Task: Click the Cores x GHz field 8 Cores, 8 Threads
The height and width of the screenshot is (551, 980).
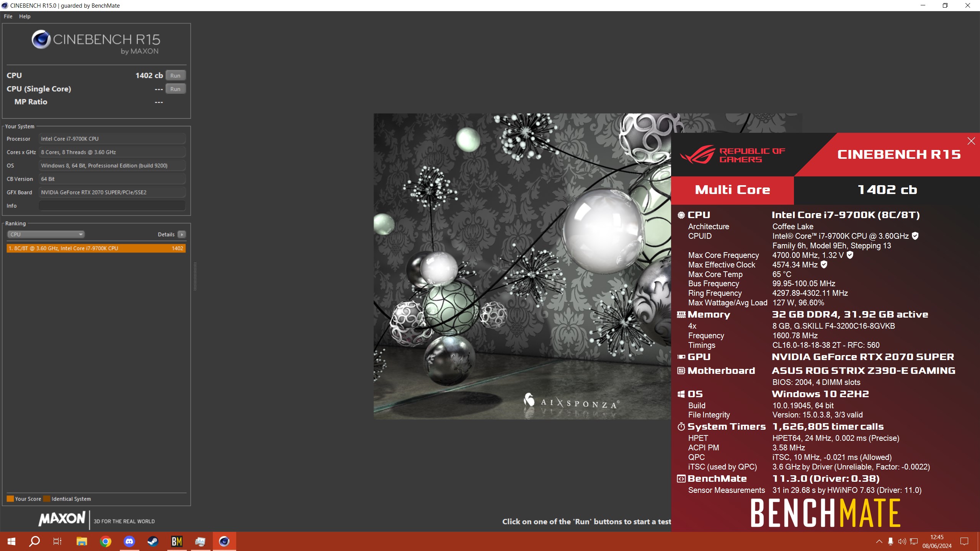Action: 112,152
